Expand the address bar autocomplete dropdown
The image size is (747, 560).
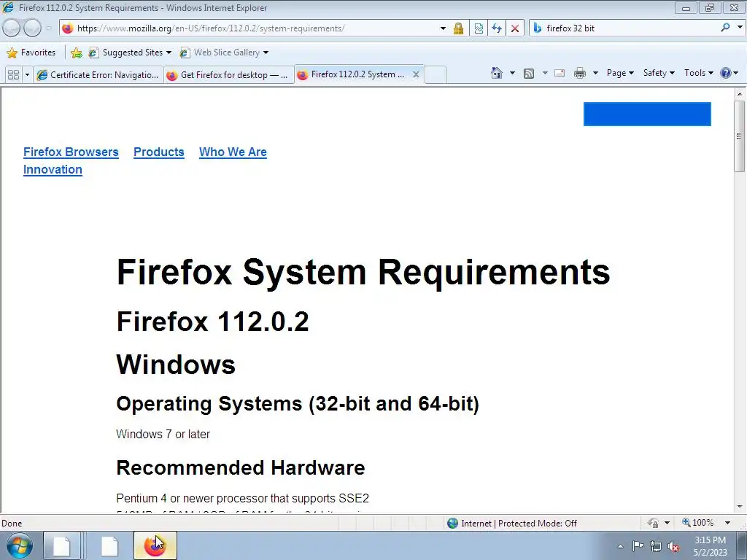click(443, 28)
